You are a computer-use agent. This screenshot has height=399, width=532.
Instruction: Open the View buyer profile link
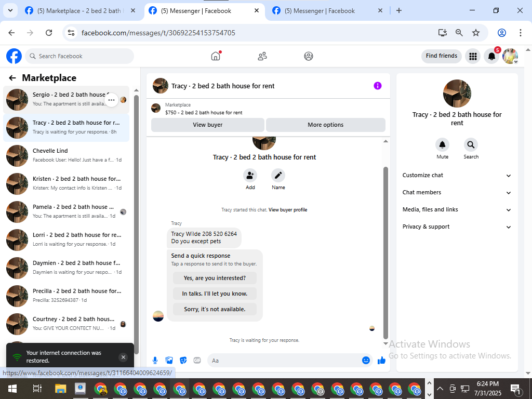pos(288,210)
